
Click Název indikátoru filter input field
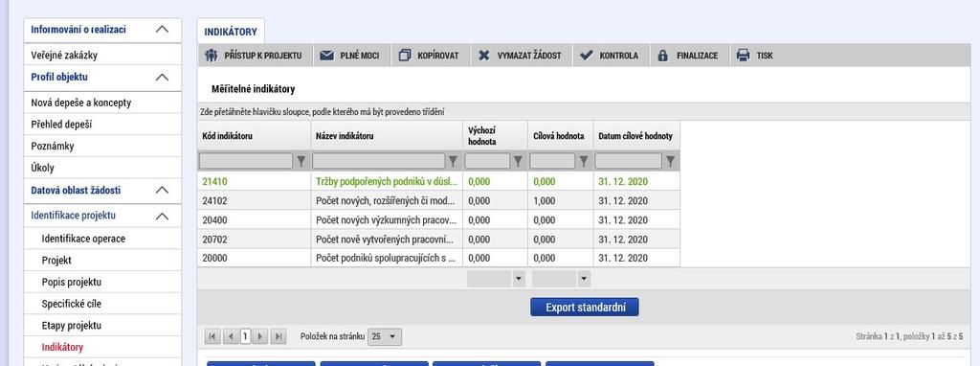(x=379, y=161)
